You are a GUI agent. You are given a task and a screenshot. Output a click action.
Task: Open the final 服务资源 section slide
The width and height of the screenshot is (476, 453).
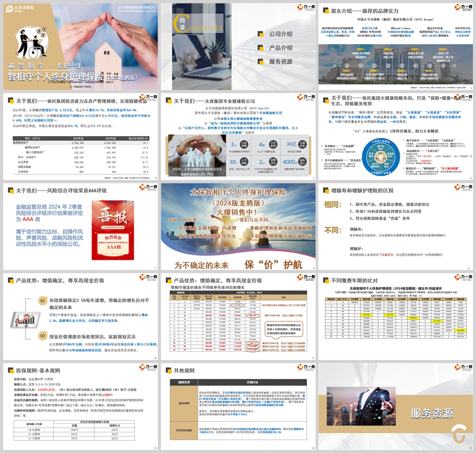click(x=396, y=406)
